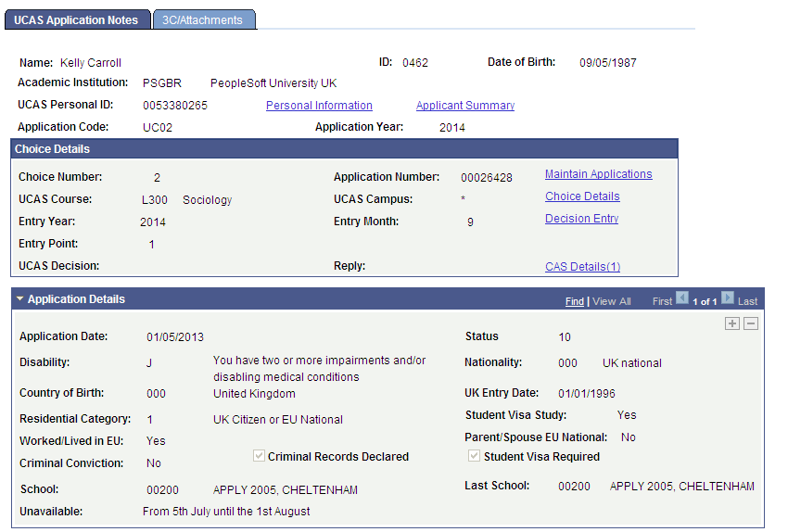Go to Maintain Applications link
This screenshot has width=788, height=532.
(599, 174)
